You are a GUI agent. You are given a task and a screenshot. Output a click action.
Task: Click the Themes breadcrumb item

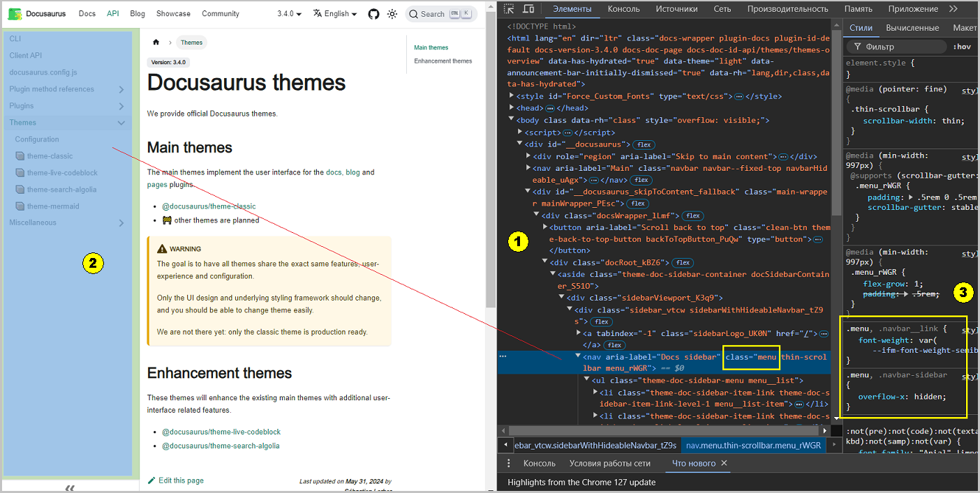coord(191,43)
